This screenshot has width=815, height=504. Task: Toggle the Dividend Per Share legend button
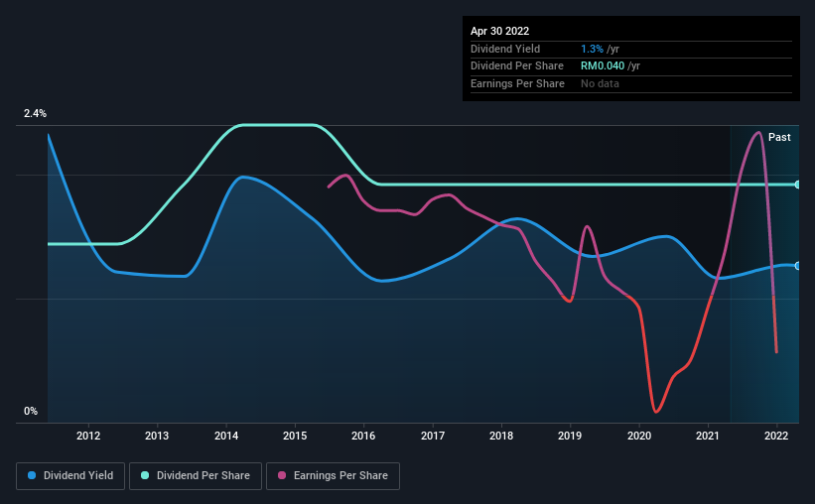[x=196, y=476]
